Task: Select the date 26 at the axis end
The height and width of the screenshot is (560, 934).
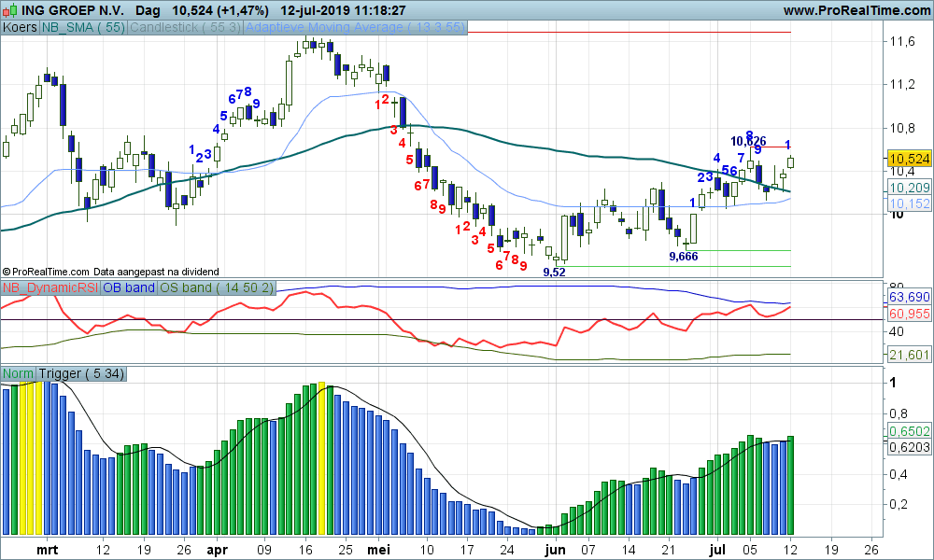Action: 870,550
